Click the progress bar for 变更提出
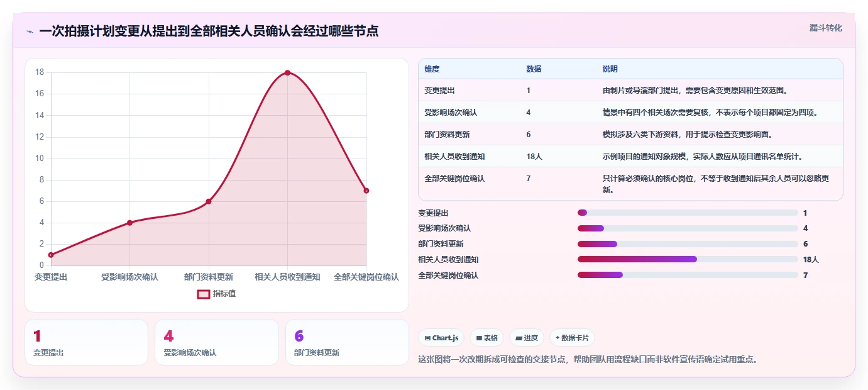This screenshot has width=868, height=390. point(688,213)
